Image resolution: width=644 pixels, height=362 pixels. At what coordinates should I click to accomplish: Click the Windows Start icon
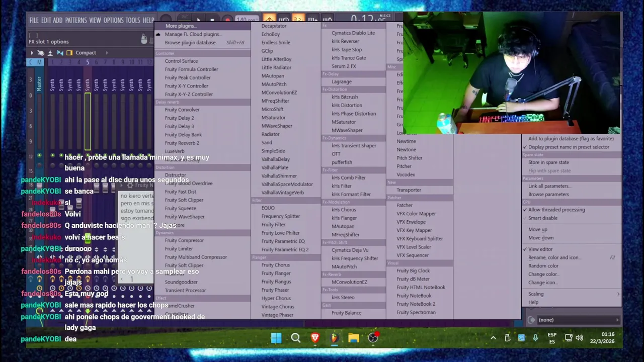click(x=276, y=338)
